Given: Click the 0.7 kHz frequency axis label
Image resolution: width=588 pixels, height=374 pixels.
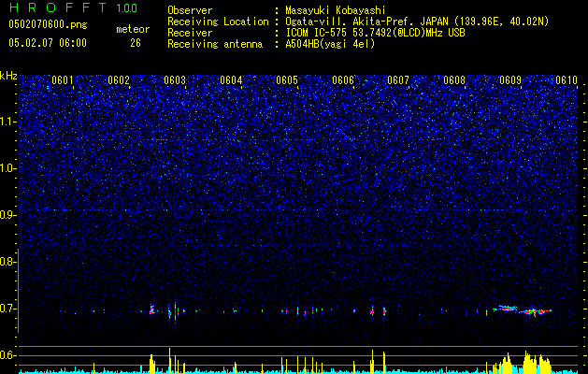Looking at the screenshot, I should [8, 309].
